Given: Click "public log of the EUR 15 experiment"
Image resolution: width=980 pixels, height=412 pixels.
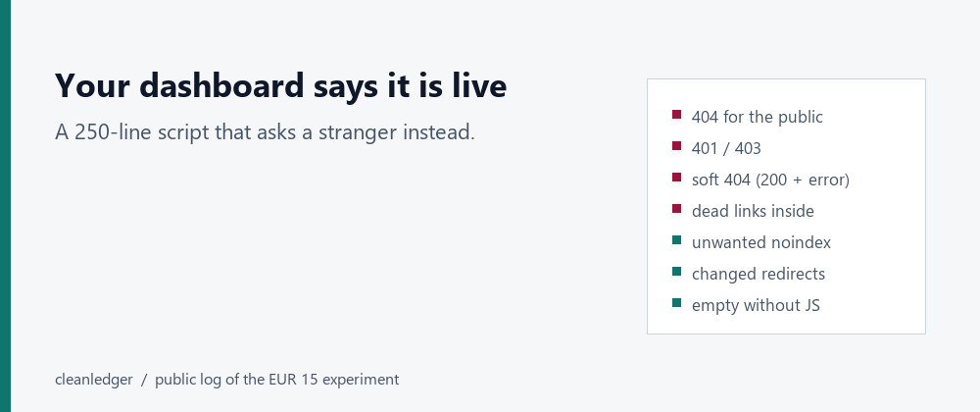Looking at the screenshot, I should 277,380.
